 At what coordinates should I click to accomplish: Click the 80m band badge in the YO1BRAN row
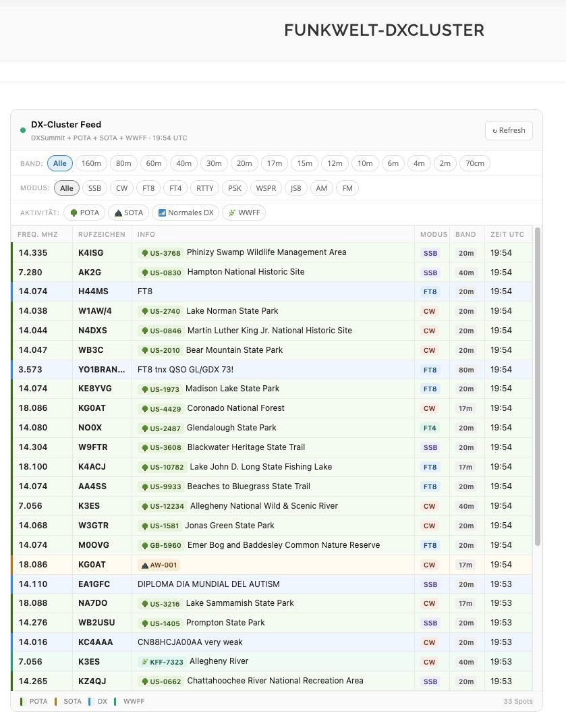pos(466,370)
